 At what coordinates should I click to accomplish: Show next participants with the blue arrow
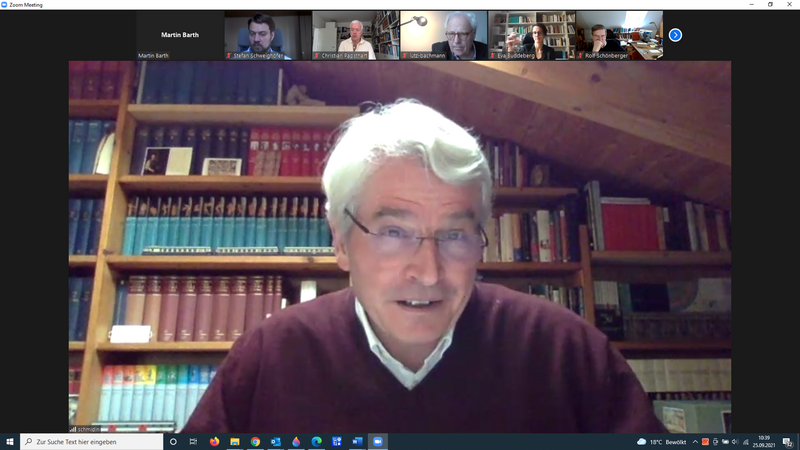(675, 35)
